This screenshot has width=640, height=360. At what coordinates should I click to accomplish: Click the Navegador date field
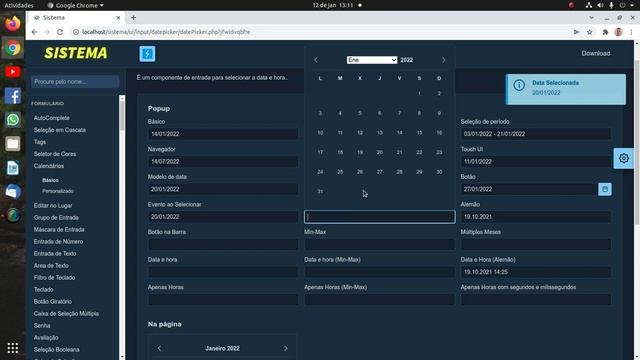[223, 162]
